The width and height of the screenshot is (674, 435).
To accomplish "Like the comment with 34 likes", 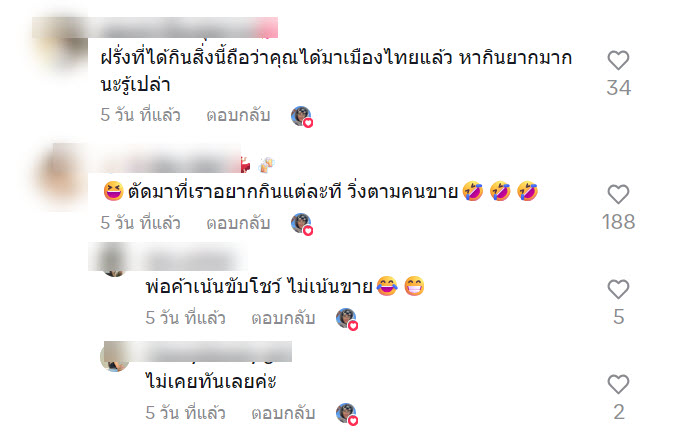I will tap(618, 60).
